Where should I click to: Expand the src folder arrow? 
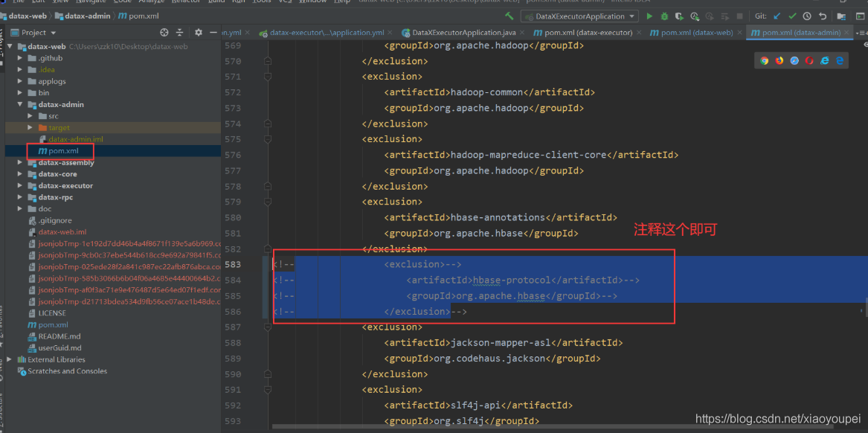[31, 116]
